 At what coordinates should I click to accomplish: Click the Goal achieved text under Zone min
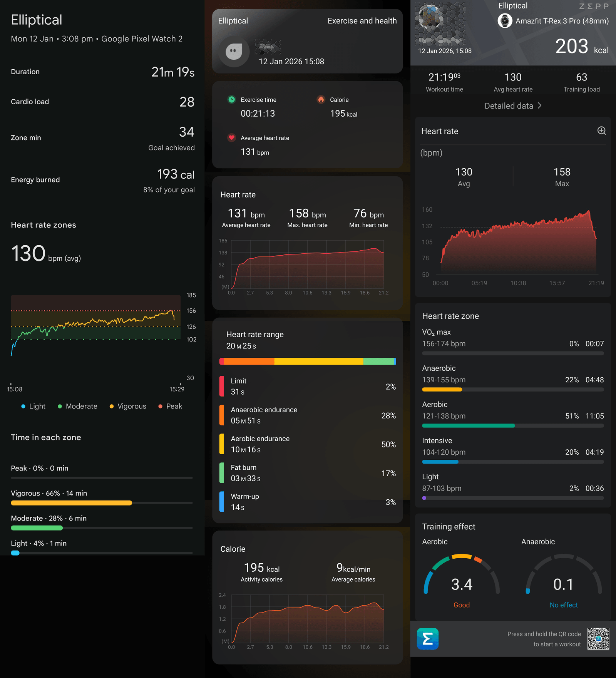(x=171, y=148)
